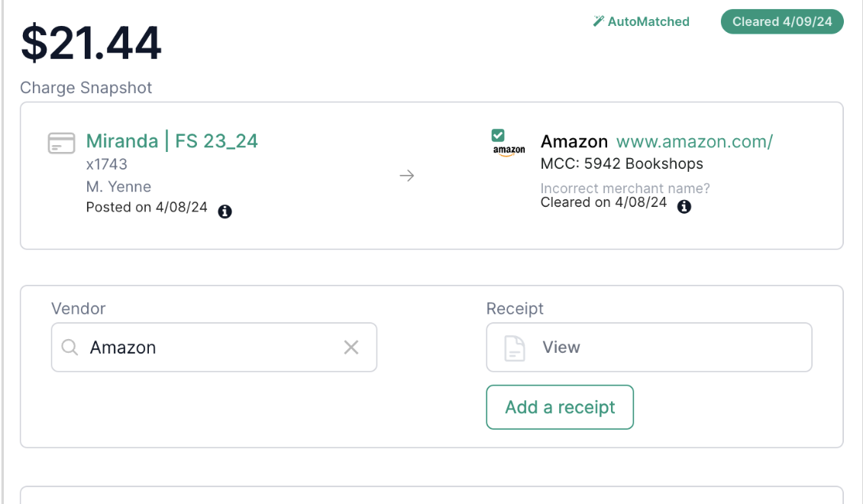The width and height of the screenshot is (863, 504).
Task: Click the $21.44 charge amount
Action: point(91,43)
